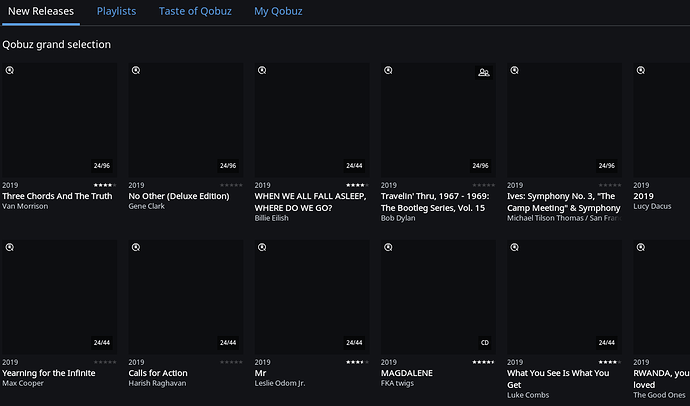690x406 pixels.
Task: Open artist Billie Eilish
Action: point(272,218)
